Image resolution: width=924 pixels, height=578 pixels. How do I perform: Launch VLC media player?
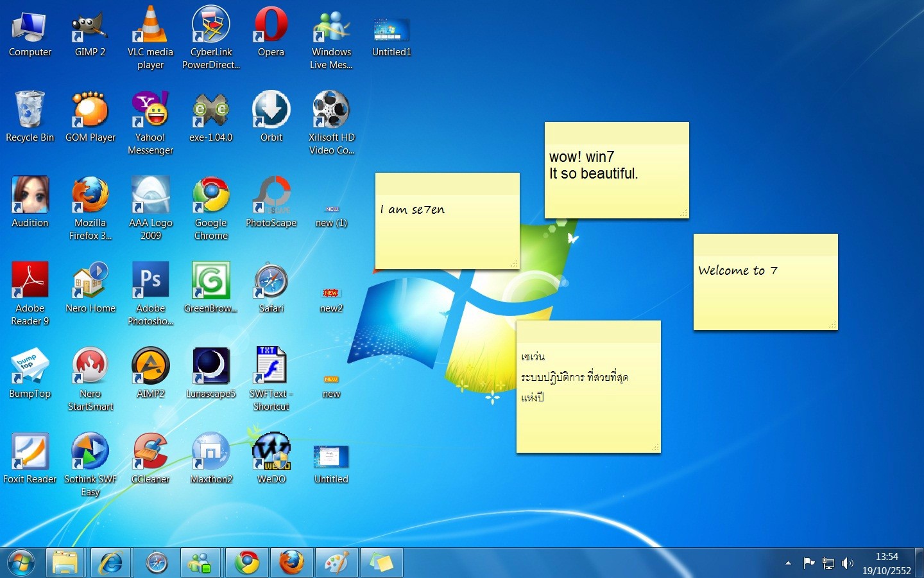click(150, 26)
